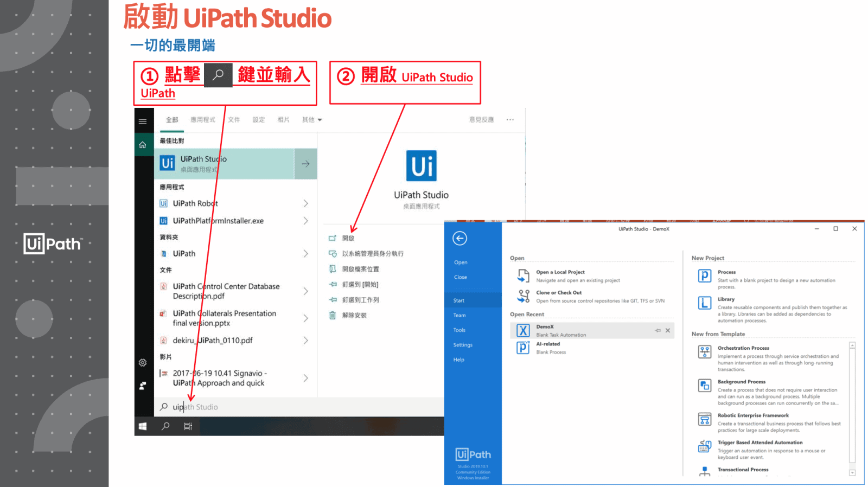Click the Clone or Check Out icon
The image size is (868, 487).
pyautogui.click(x=524, y=296)
